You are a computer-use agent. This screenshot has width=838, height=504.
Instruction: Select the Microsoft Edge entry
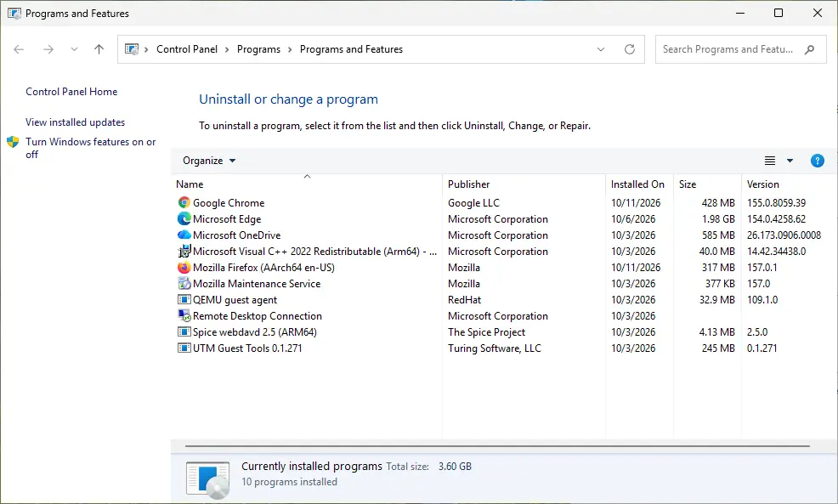click(502, 218)
